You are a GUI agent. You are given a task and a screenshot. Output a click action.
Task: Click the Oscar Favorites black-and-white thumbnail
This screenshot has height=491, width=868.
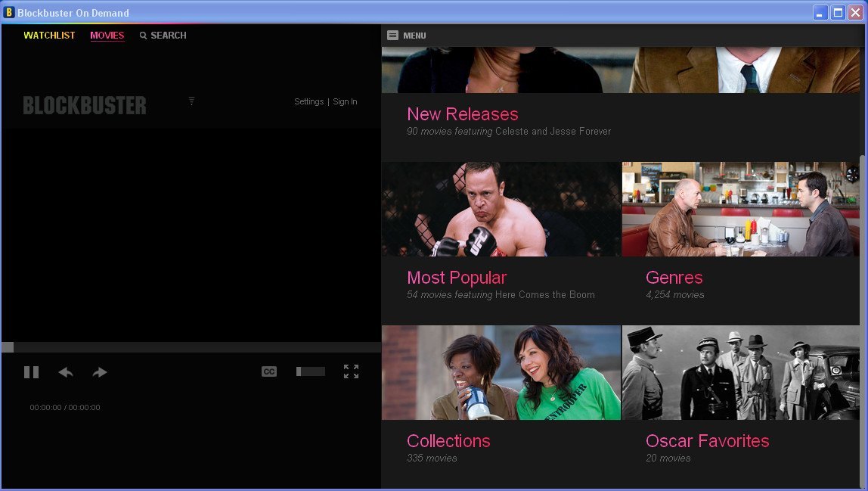pyautogui.click(x=741, y=372)
